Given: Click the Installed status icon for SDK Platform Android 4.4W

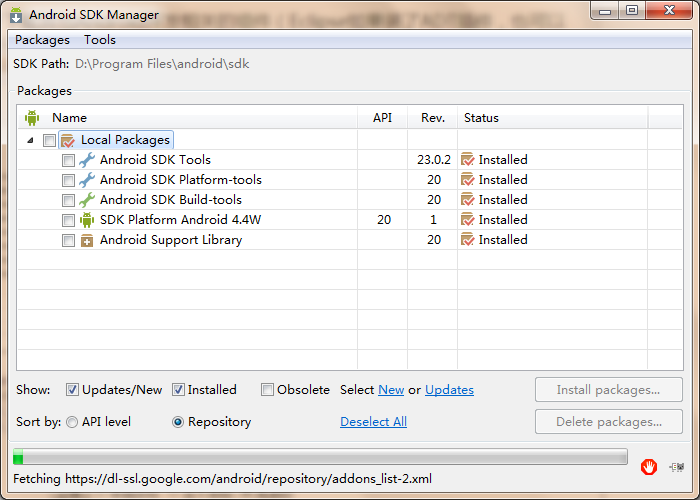Looking at the screenshot, I should 467,220.
